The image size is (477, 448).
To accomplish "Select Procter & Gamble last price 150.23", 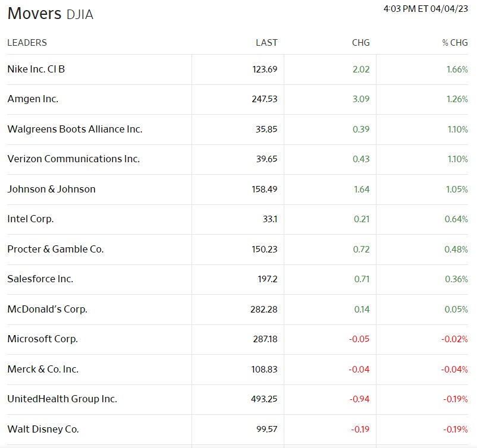I will coord(264,249).
